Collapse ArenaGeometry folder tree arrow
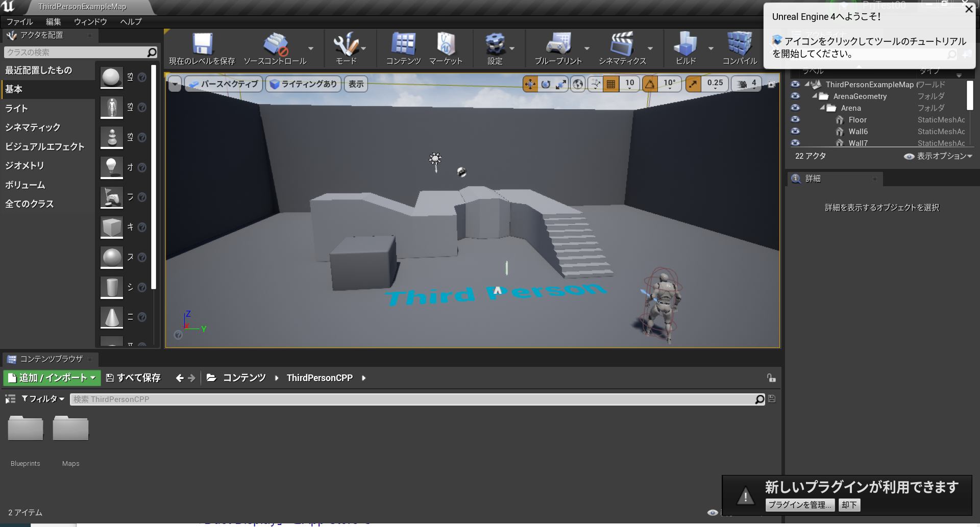Viewport: 980px width, 527px height. [815, 96]
